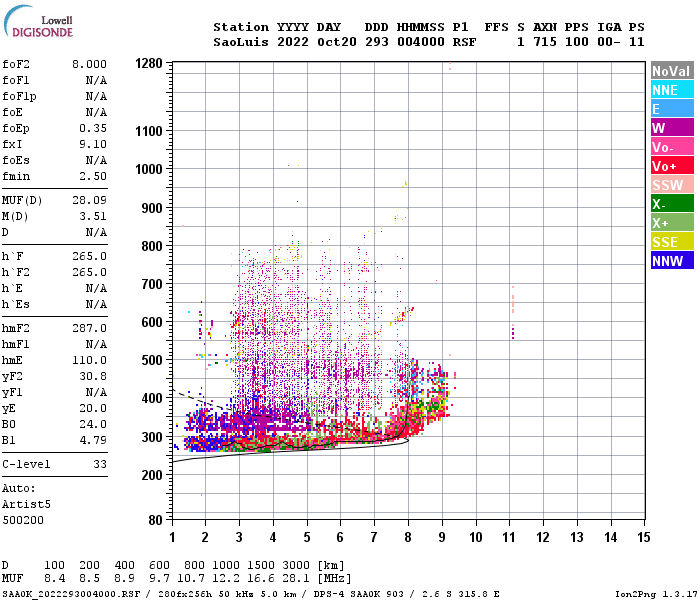The height and width of the screenshot is (600, 700).
Task: Select the NoVal legend swatch
Action: [x=672, y=71]
